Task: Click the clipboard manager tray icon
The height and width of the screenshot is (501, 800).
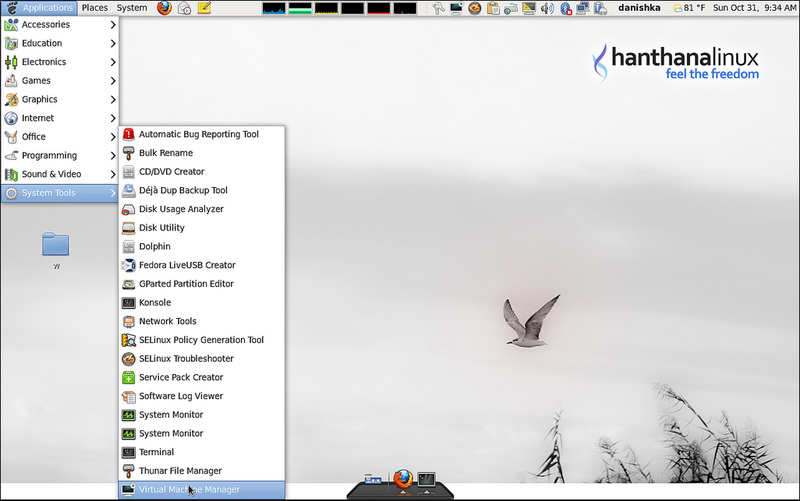Action: click(493, 8)
